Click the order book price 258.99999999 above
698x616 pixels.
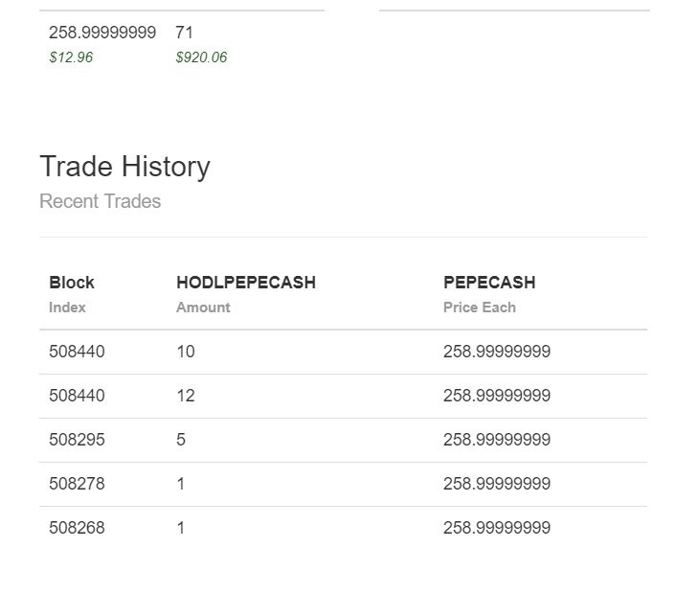(102, 33)
